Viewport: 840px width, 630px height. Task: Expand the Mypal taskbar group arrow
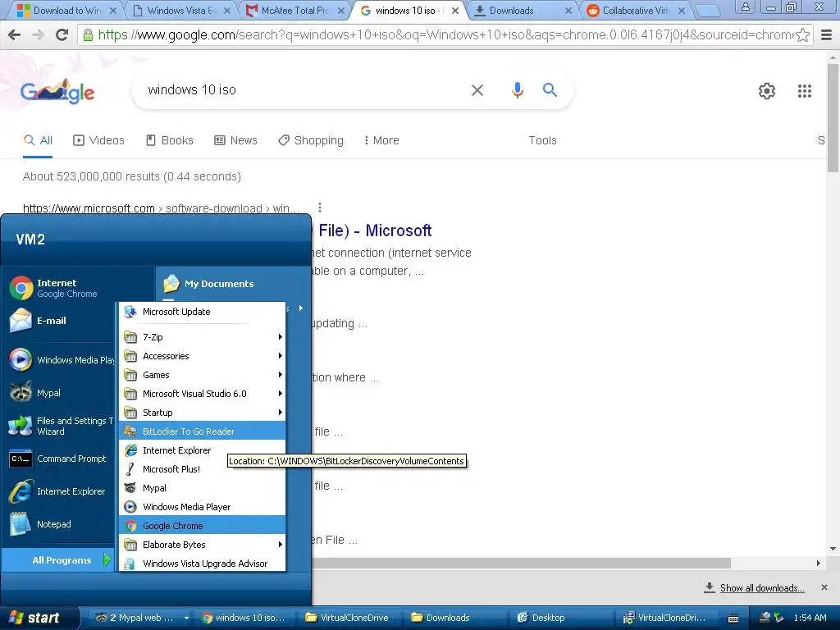(186, 619)
